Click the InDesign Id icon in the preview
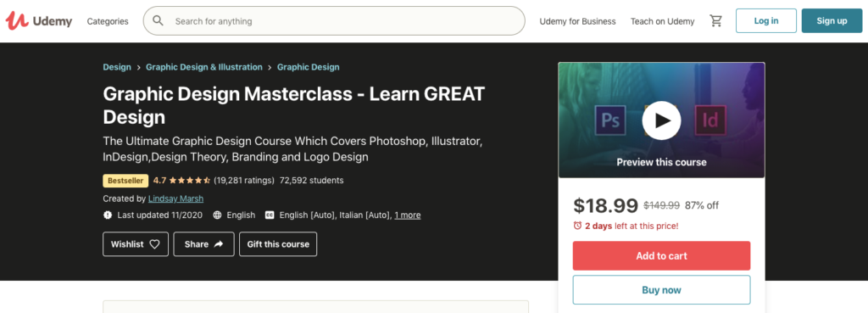Image resolution: width=868 pixels, height=313 pixels. (x=710, y=120)
